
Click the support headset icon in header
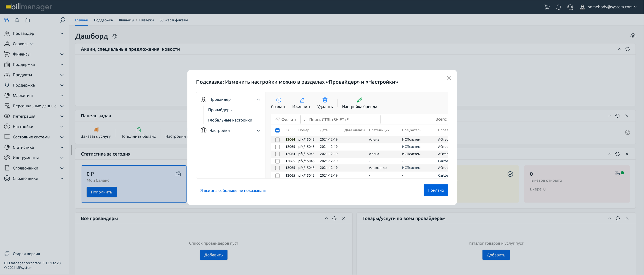pyautogui.click(x=570, y=7)
